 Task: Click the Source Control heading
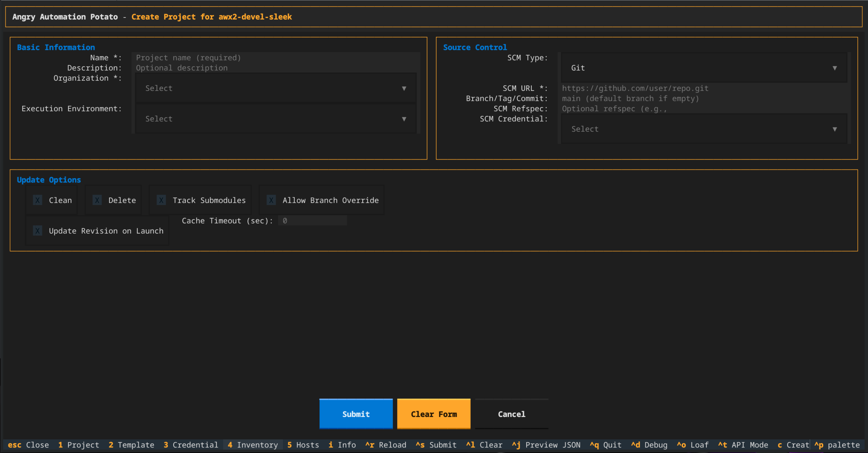point(475,48)
